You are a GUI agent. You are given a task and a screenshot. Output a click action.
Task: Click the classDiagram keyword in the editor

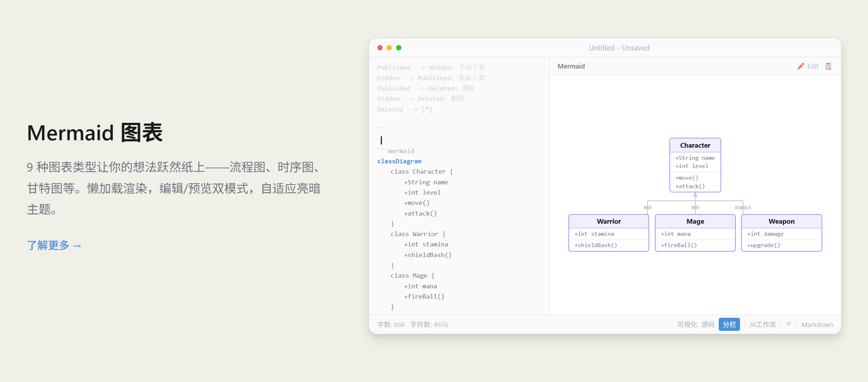click(x=399, y=161)
